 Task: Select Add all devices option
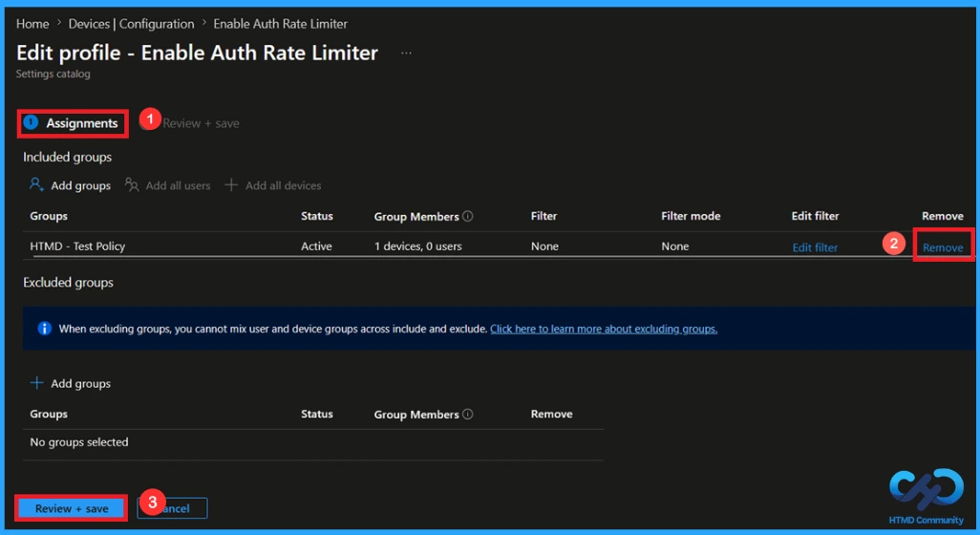point(283,185)
